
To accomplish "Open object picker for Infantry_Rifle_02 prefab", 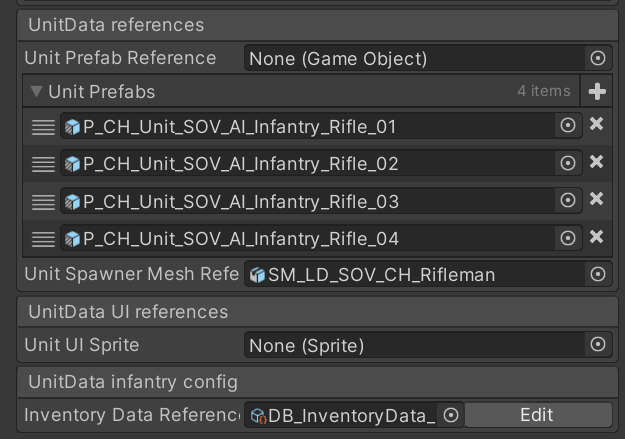I will tap(568, 163).
